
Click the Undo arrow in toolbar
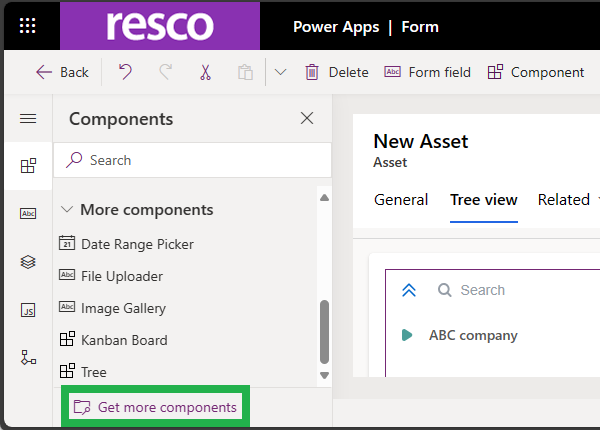pyautogui.click(x=125, y=72)
